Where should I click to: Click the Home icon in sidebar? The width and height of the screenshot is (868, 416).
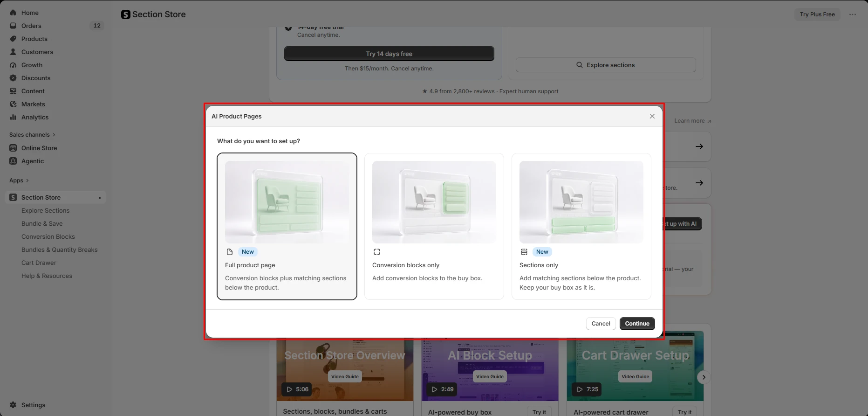tap(13, 13)
